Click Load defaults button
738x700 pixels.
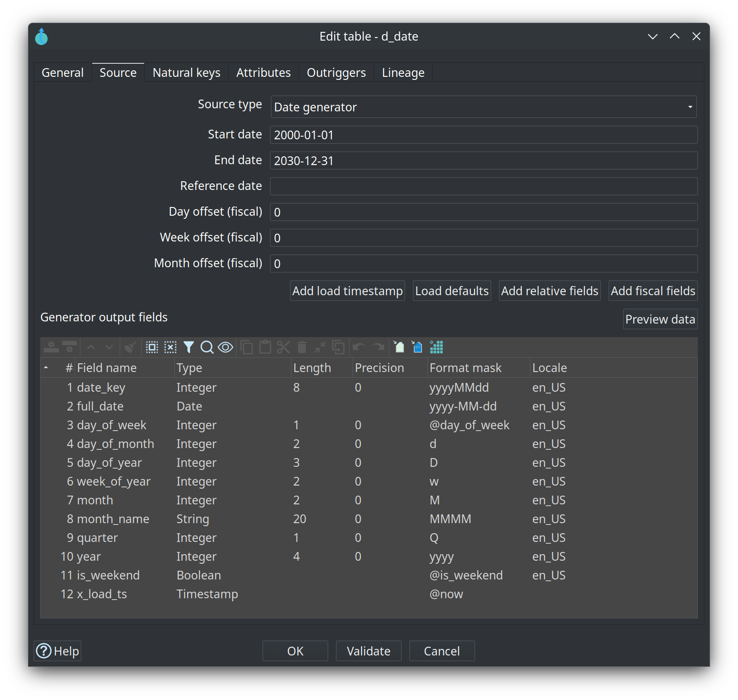click(x=452, y=291)
